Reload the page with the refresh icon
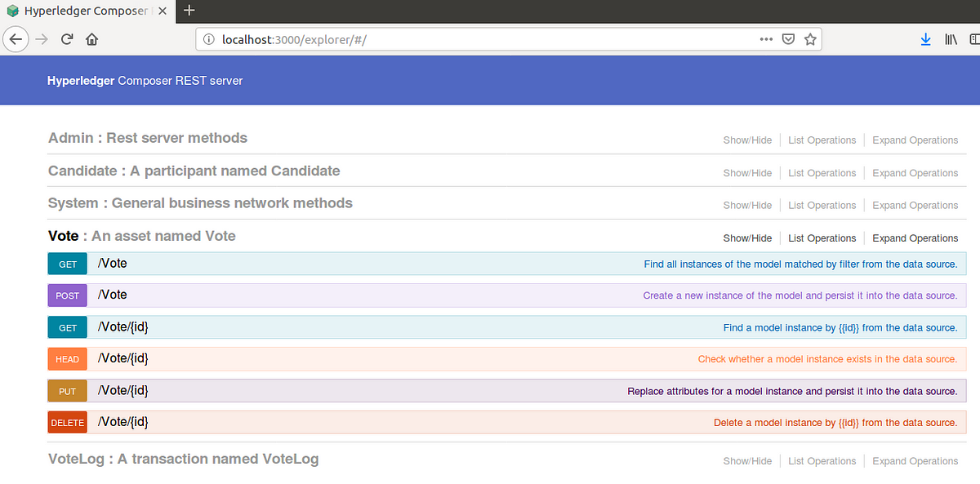 tap(68, 39)
